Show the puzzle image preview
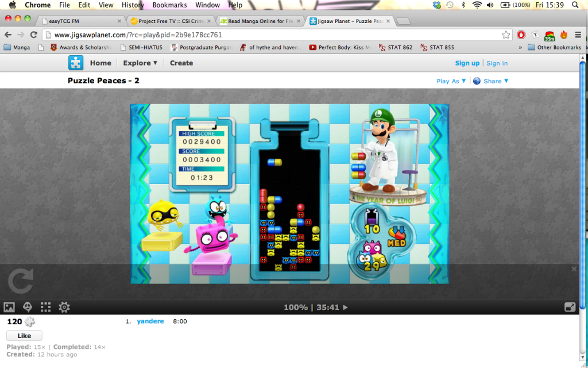588x368 pixels. pos(9,307)
